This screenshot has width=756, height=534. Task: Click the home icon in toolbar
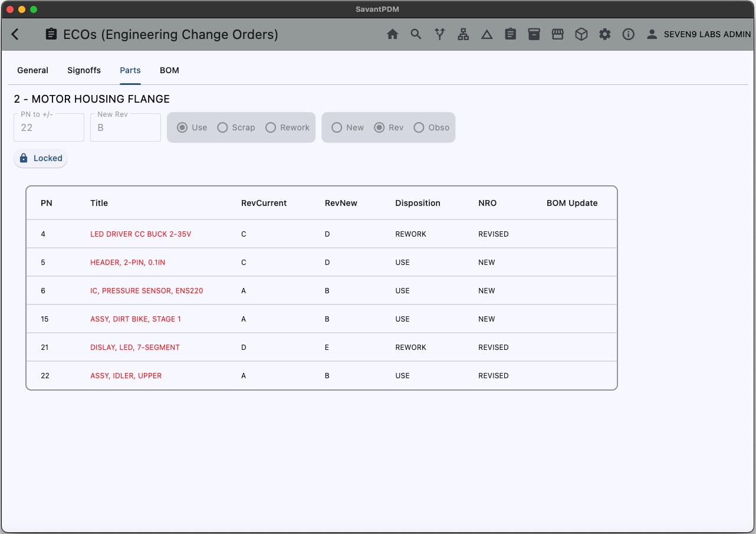click(393, 34)
